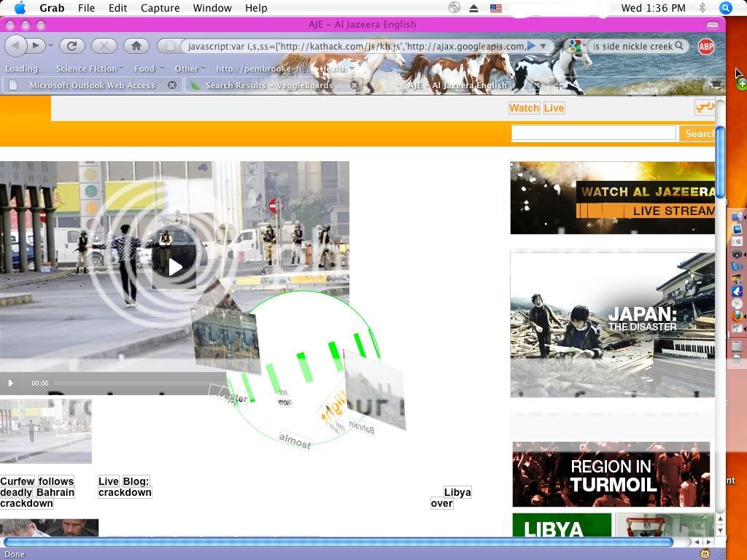
Task: Expand the address bar history dropdown
Action: tap(543, 46)
